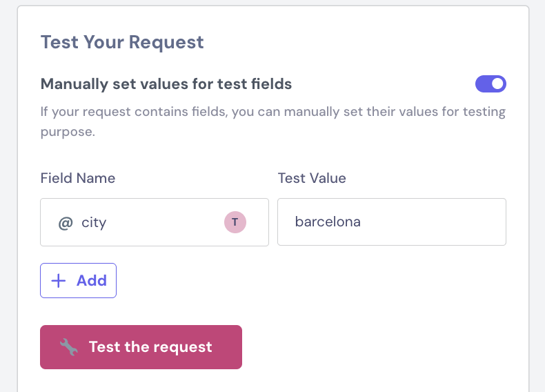Click the plus icon on Add button

pyautogui.click(x=59, y=281)
